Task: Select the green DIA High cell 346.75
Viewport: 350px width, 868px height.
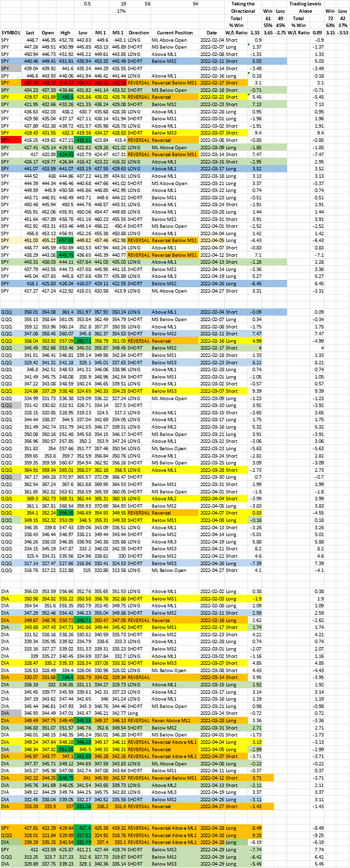Action: [x=65, y=778]
